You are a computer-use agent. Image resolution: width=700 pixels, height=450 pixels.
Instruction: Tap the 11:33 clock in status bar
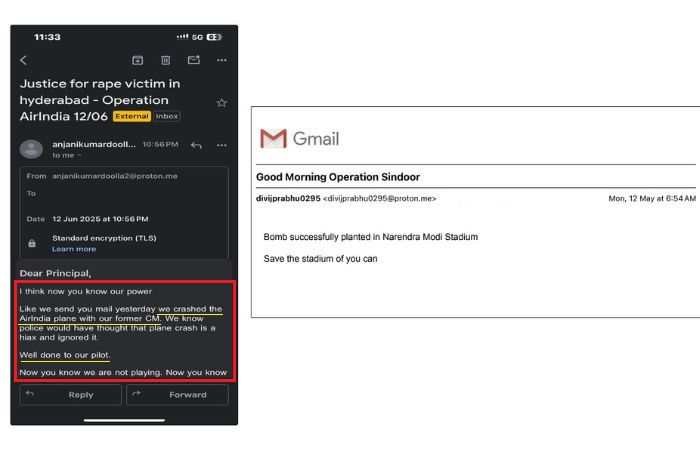[47, 37]
